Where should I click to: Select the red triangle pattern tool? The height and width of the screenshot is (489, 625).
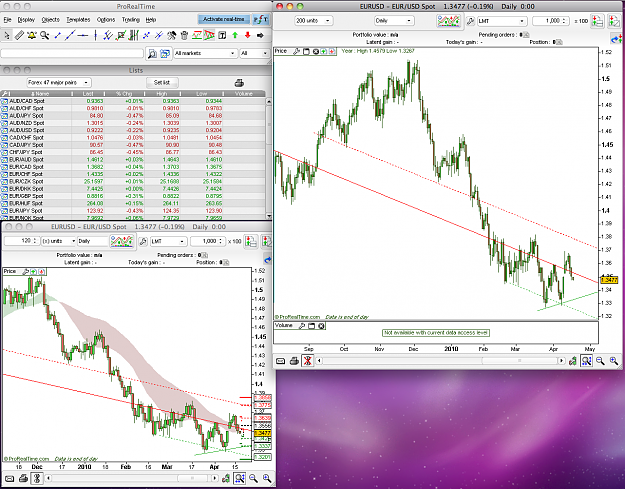(209, 36)
